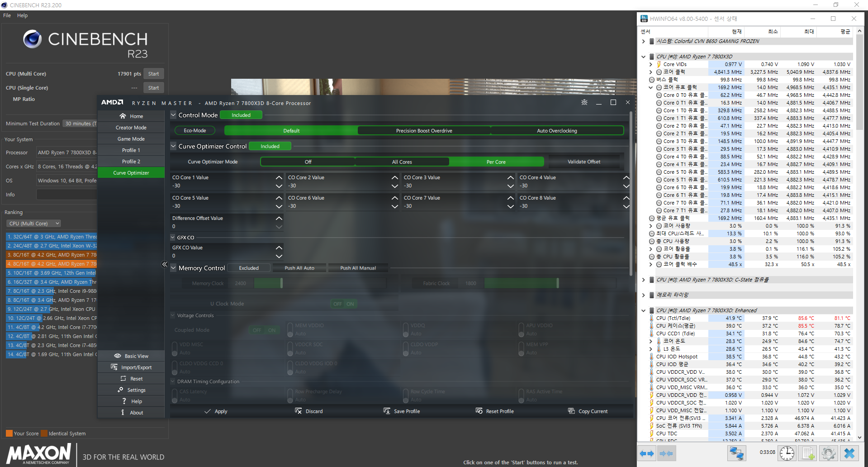Click Reset in Ryzen Master sidebar
868x467 pixels.
pos(131,379)
